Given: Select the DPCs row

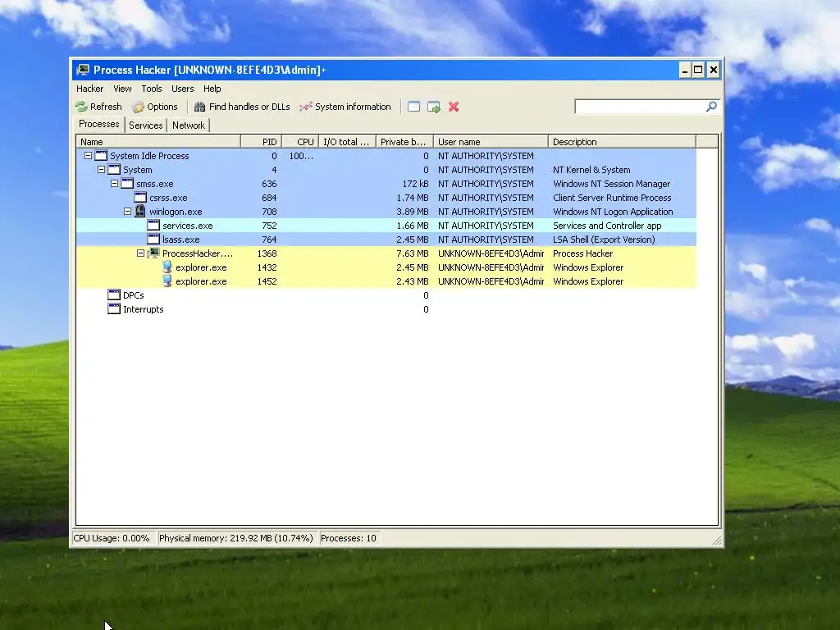Looking at the screenshot, I should [386, 295].
